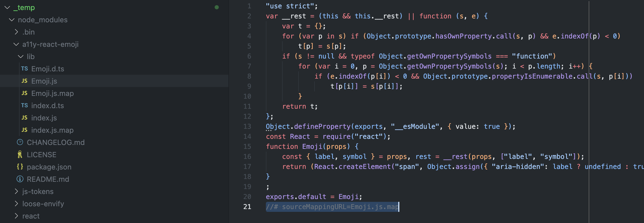The width and height of the screenshot is (644, 223).
Task: Select the .bin folder label
Action: coord(28,32)
